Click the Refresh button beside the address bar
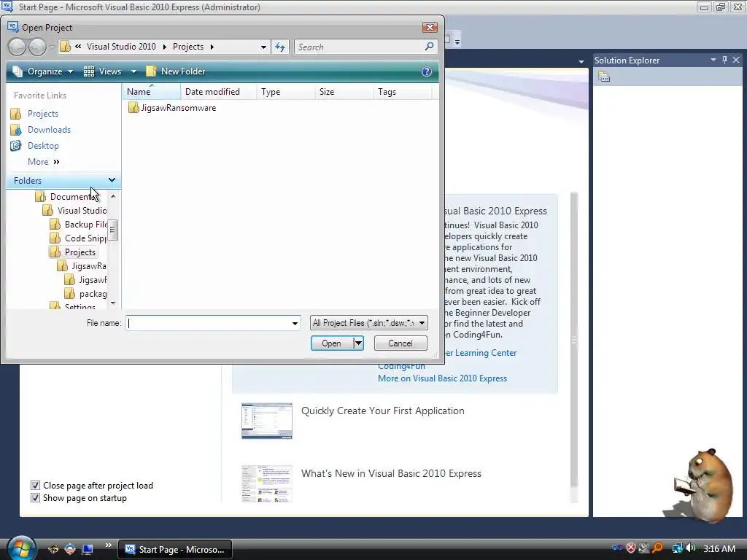The height and width of the screenshot is (560, 747). click(x=280, y=47)
